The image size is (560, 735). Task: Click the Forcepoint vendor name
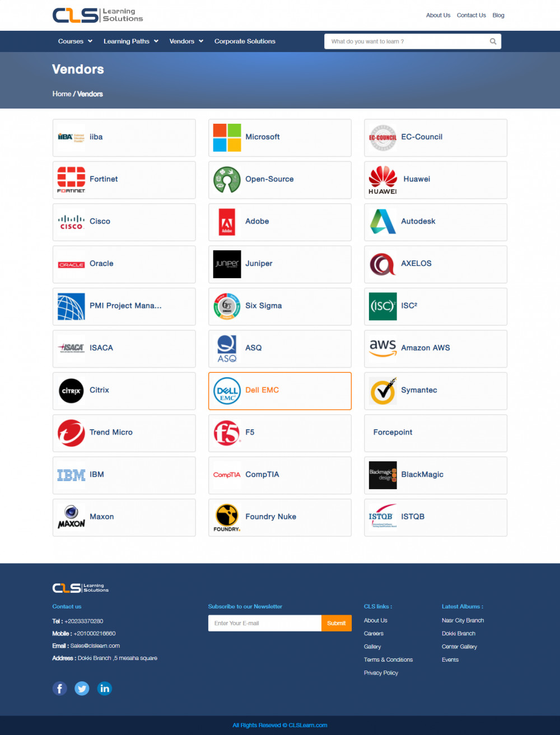pyautogui.click(x=393, y=433)
